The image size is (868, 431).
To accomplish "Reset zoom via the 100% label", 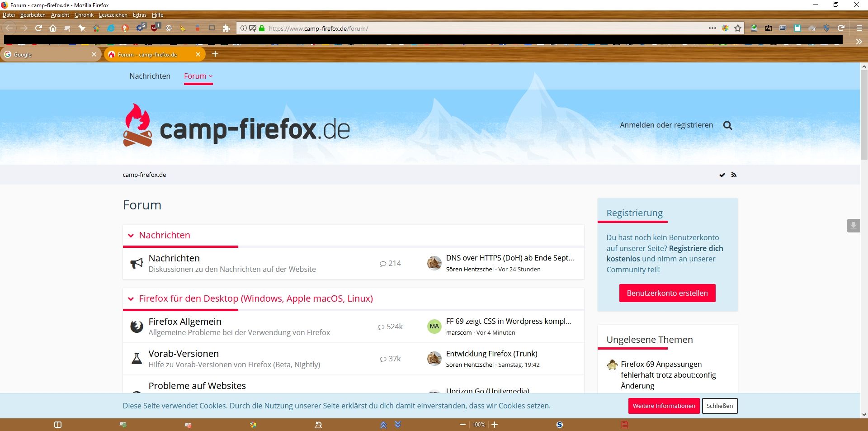I will click(x=479, y=425).
